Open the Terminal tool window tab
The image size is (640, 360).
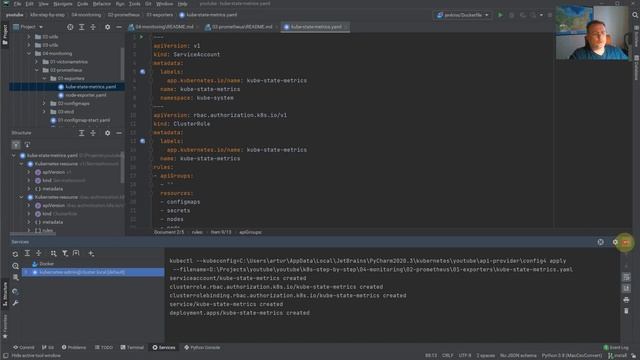point(132,348)
